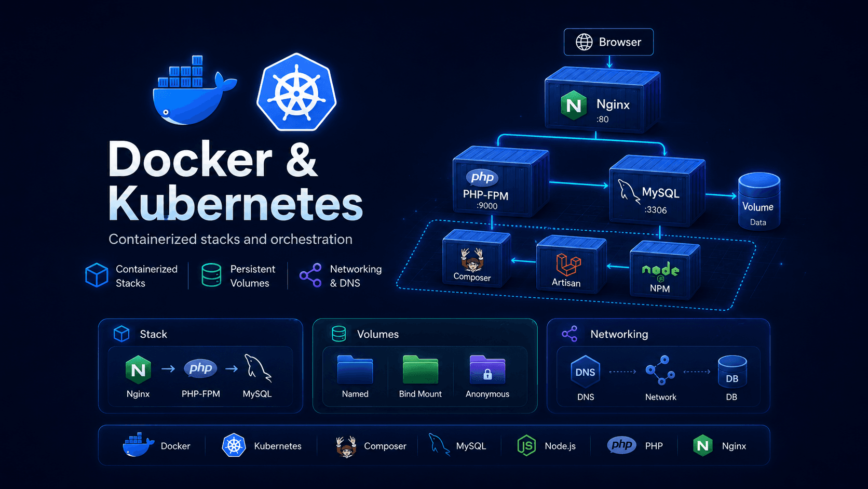
Task: Click the 'Persistent Volumes' label
Action: tap(253, 276)
